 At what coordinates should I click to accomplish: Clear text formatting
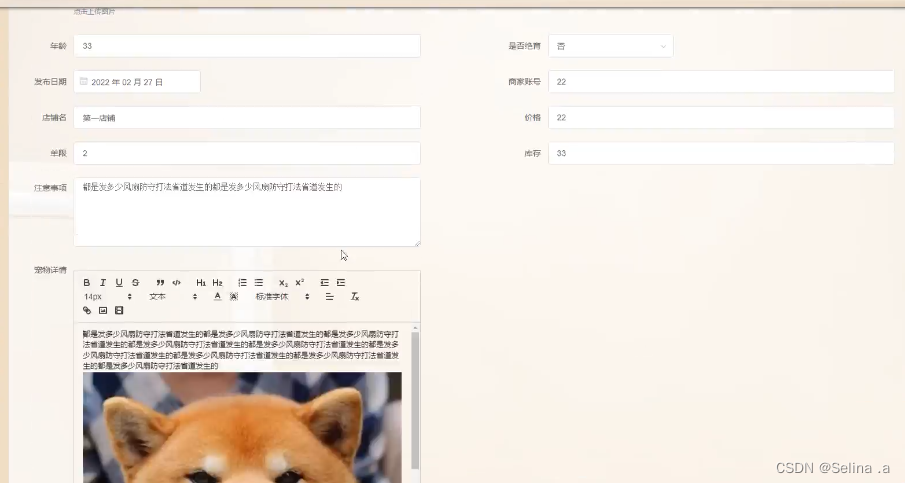(x=355, y=297)
